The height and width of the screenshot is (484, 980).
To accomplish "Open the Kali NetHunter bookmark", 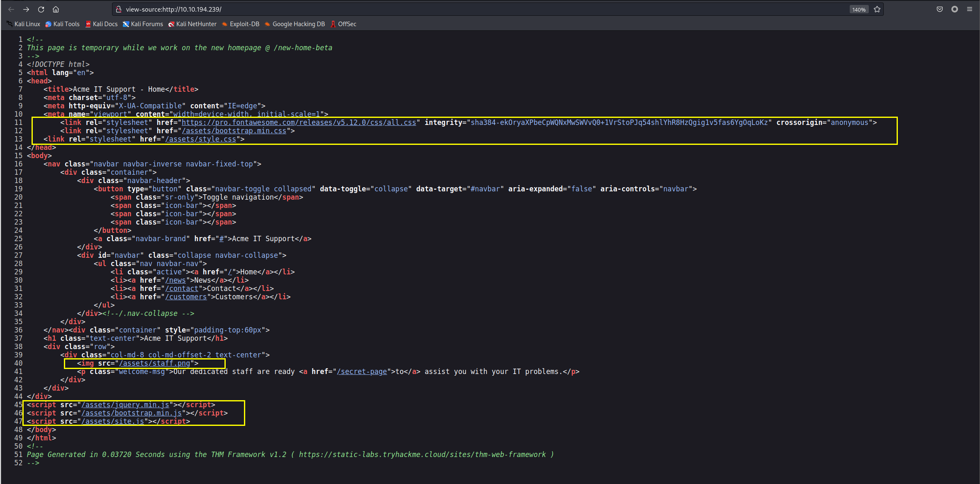I will (x=193, y=24).
